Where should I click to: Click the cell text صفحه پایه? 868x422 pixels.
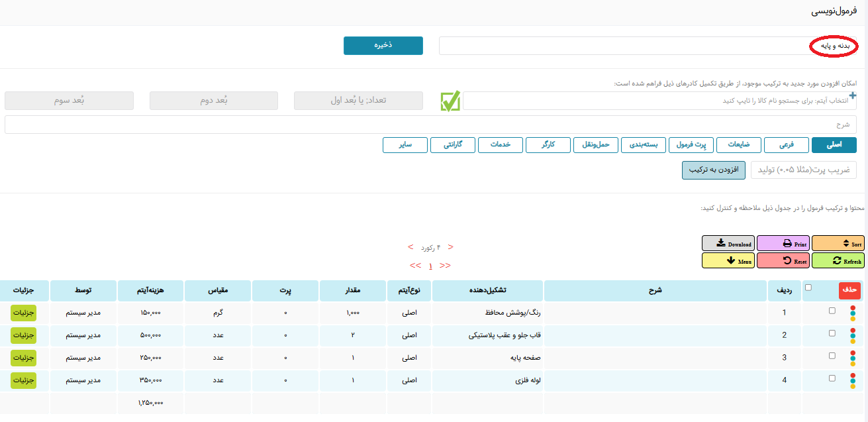(526, 358)
